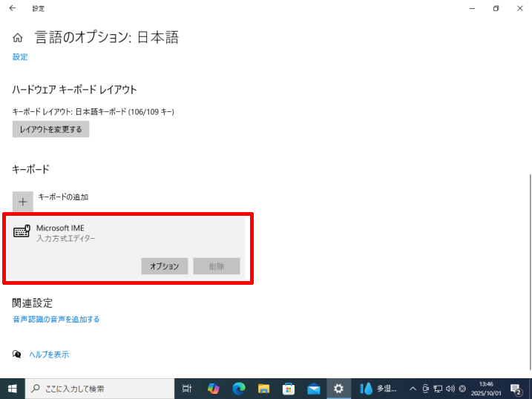Click the 設定 breadcrumb link

click(x=20, y=57)
